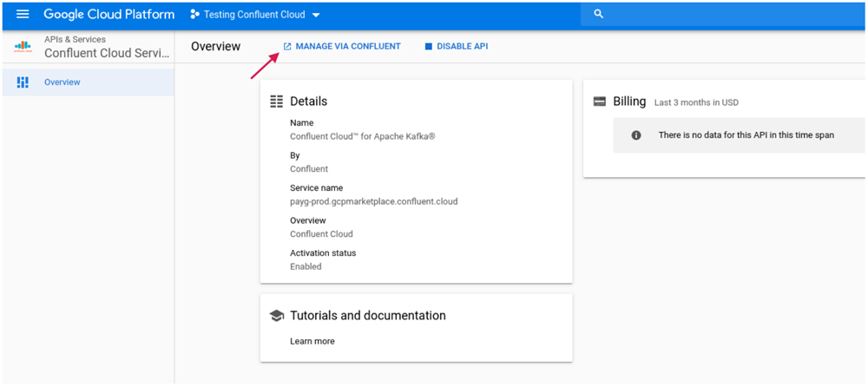Focus the top search input field

pyautogui.click(x=724, y=15)
